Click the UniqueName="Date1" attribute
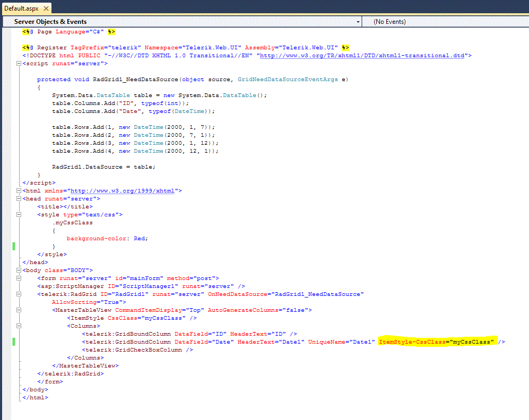 (341, 342)
